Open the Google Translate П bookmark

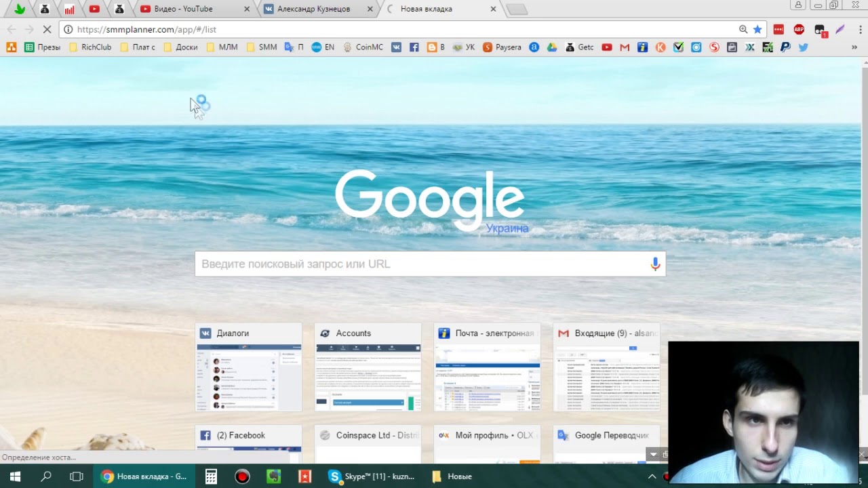(294, 47)
